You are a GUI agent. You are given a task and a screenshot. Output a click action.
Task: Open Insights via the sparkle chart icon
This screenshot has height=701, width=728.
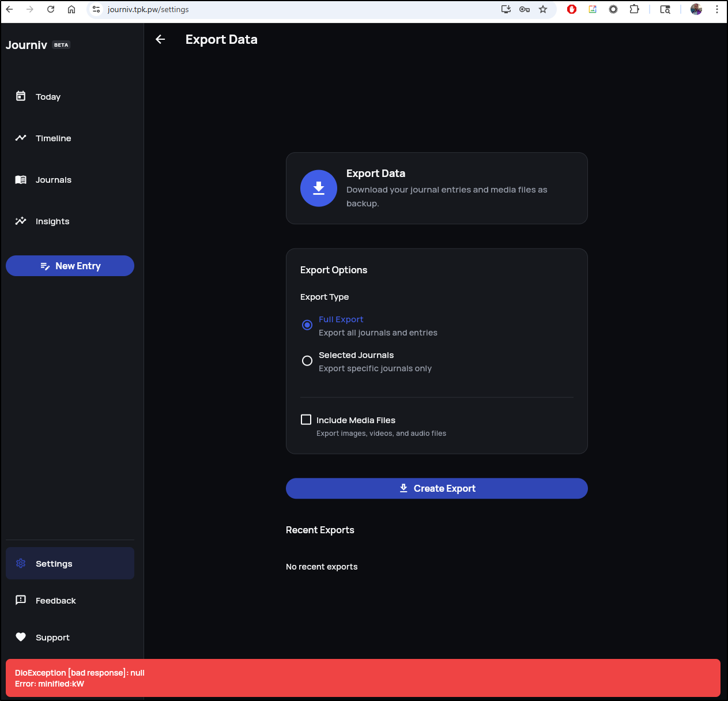[x=21, y=221]
